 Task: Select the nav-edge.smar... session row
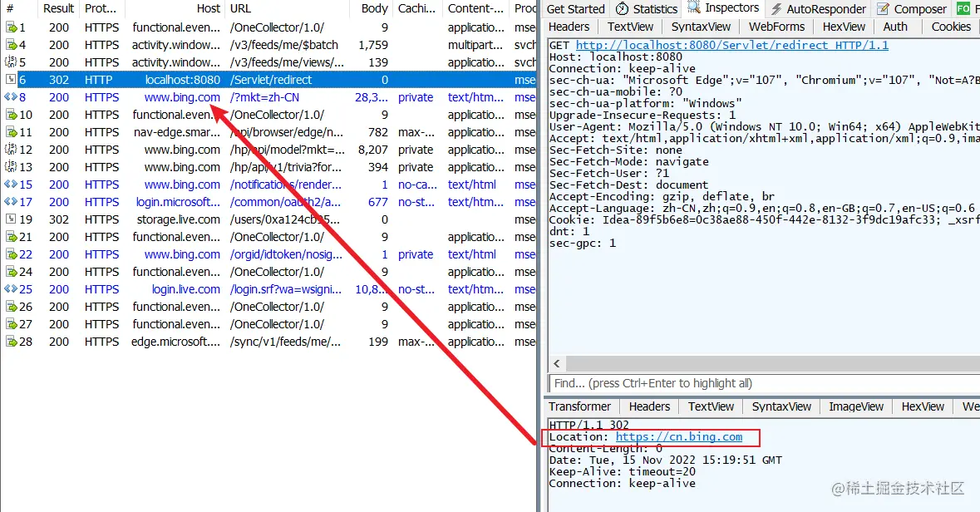268,132
